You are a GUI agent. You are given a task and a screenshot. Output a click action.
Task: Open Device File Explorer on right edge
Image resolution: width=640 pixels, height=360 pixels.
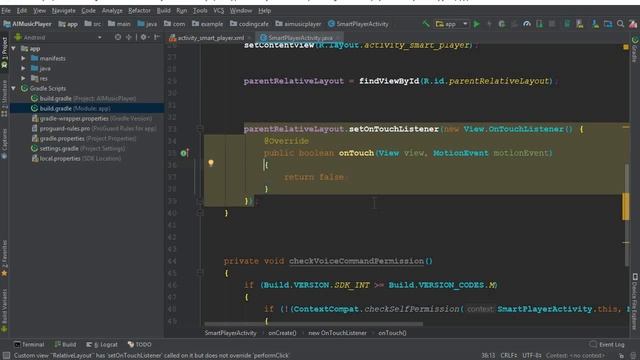tap(635, 301)
